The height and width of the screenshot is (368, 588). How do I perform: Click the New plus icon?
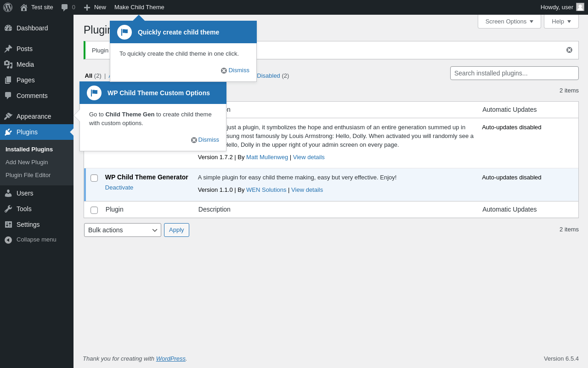click(x=87, y=7)
